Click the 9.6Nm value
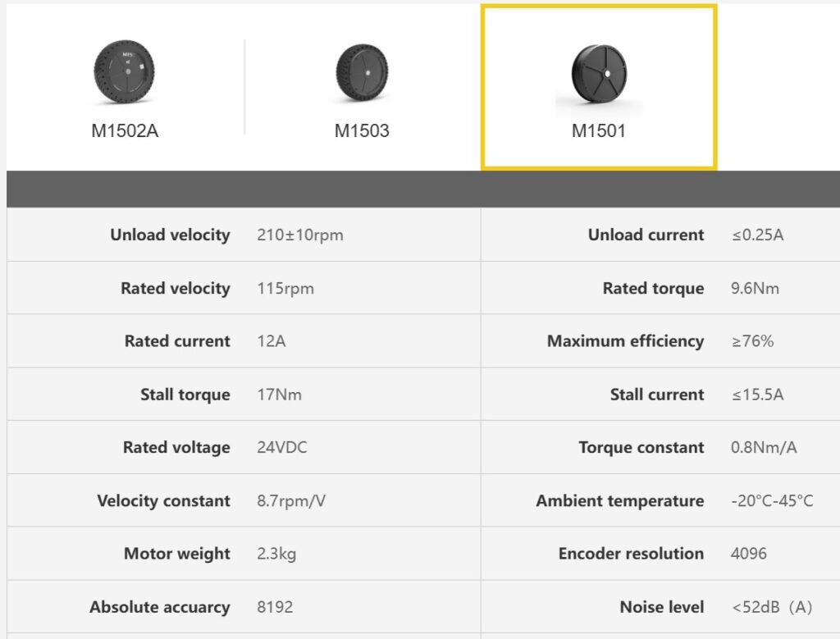Viewport: 840px width, 639px height. coord(755,288)
